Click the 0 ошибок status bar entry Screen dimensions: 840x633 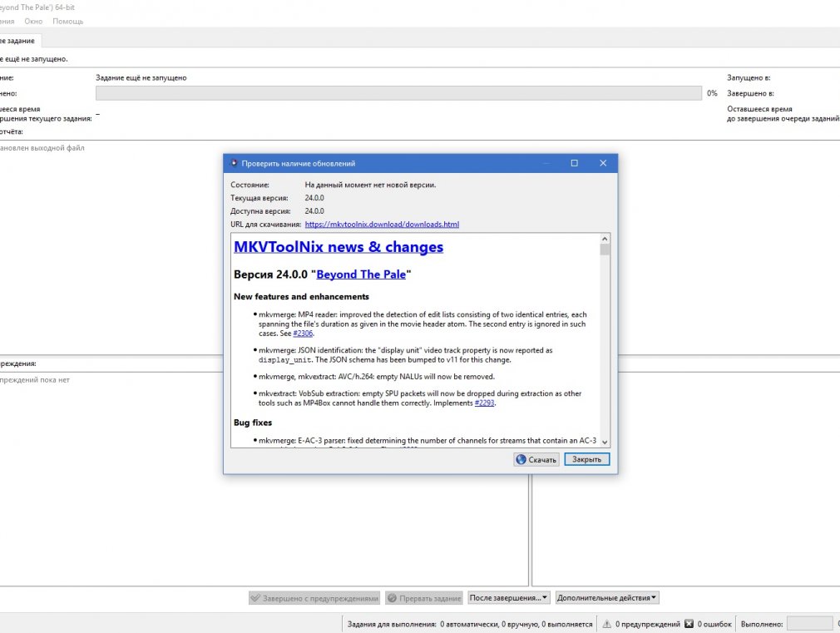[x=714, y=624]
